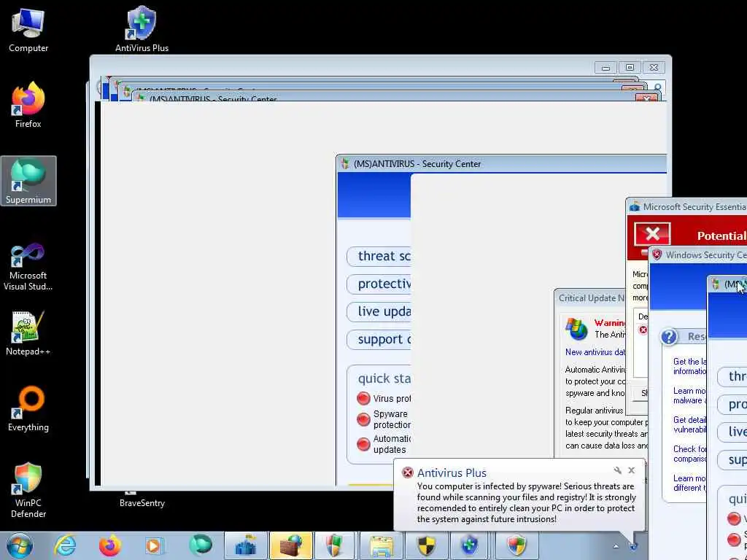Click the blue tray icon under the notification
The image size is (747, 560).
coord(634,546)
